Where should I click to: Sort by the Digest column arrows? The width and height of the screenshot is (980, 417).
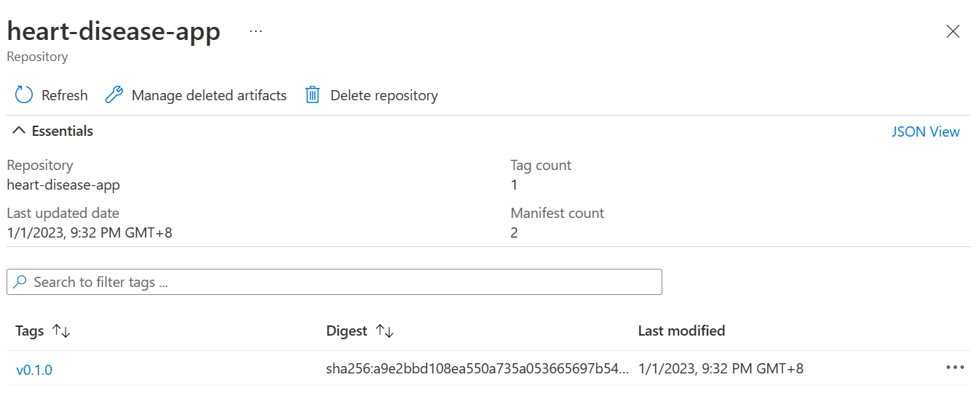[385, 331]
